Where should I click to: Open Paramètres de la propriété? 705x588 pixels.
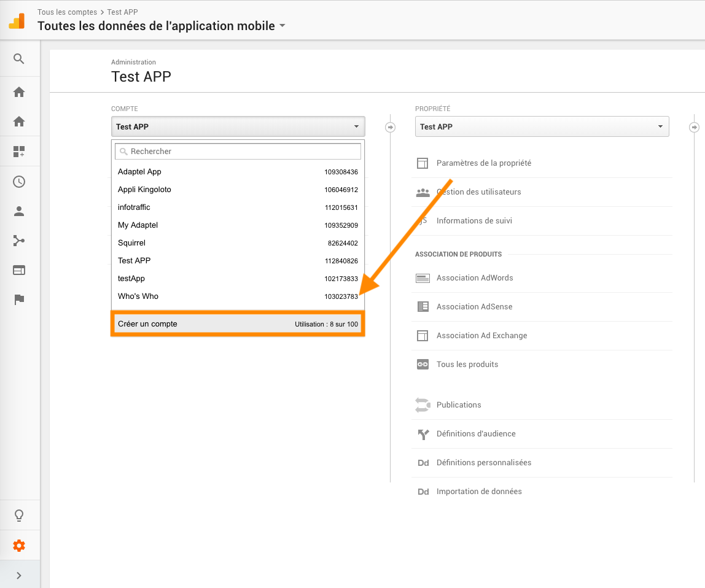coord(483,163)
